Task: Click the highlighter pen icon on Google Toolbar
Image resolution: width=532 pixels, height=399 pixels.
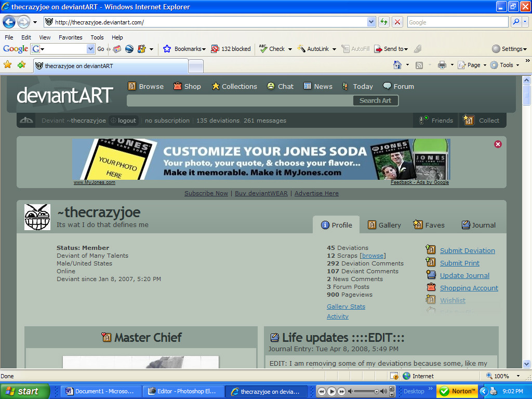Action: pos(418,49)
